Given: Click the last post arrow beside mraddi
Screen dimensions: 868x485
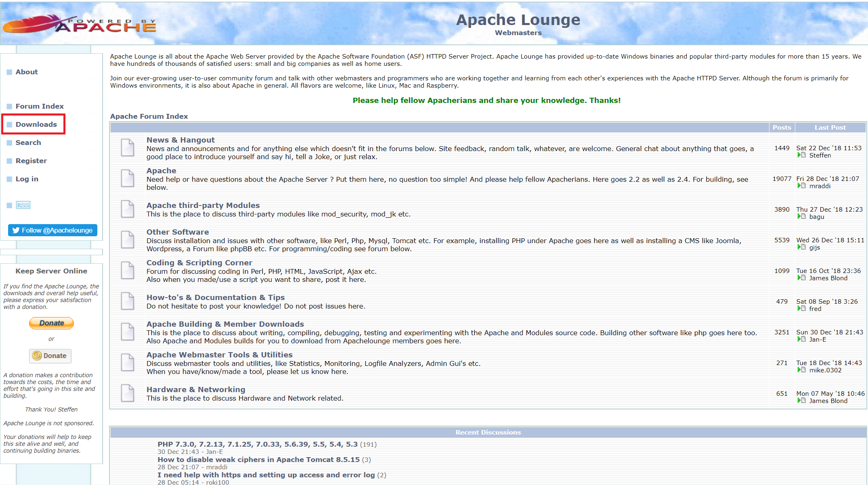Looking at the screenshot, I should (801, 186).
